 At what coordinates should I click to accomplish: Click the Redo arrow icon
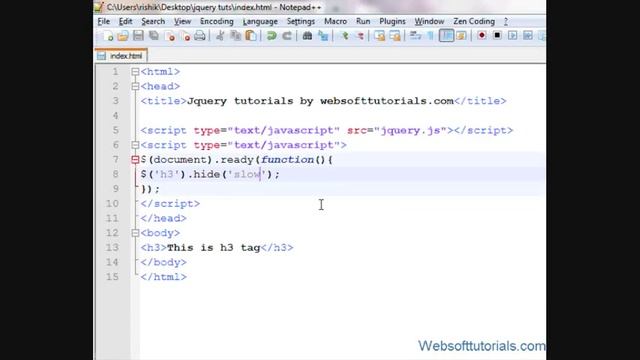coord(287,36)
